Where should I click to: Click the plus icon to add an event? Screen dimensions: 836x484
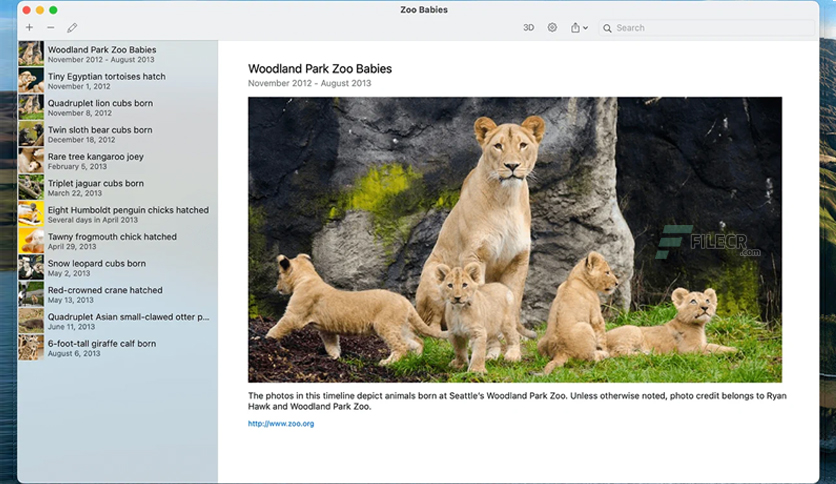[29, 27]
